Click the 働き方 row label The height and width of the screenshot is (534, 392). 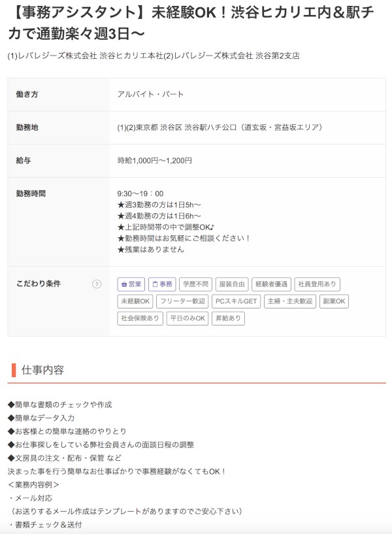(x=27, y=94)
